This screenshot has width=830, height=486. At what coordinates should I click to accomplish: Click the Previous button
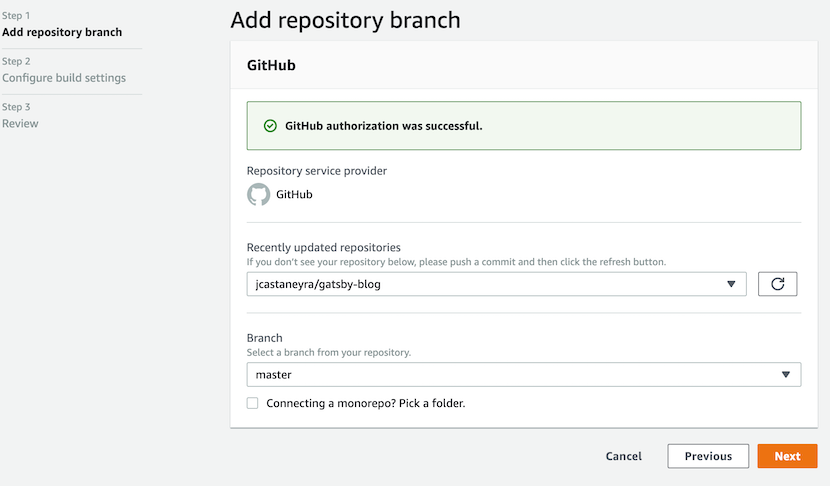click(708, 456)
